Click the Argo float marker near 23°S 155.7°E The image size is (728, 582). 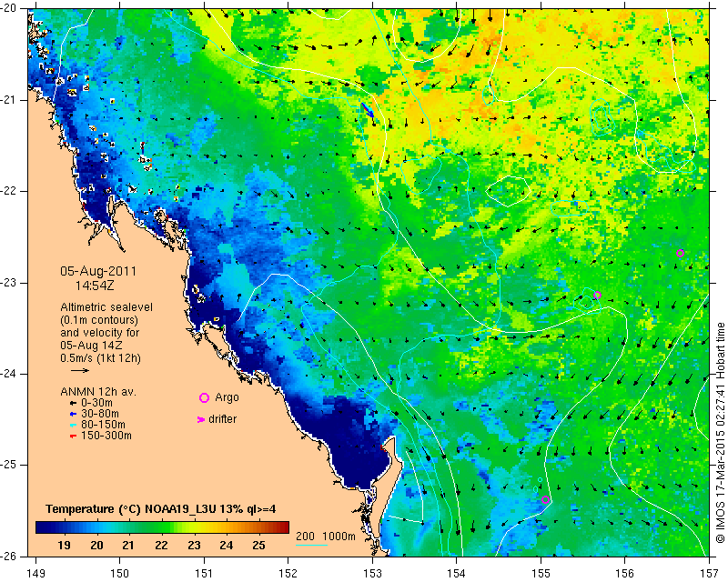click(598, 296)
